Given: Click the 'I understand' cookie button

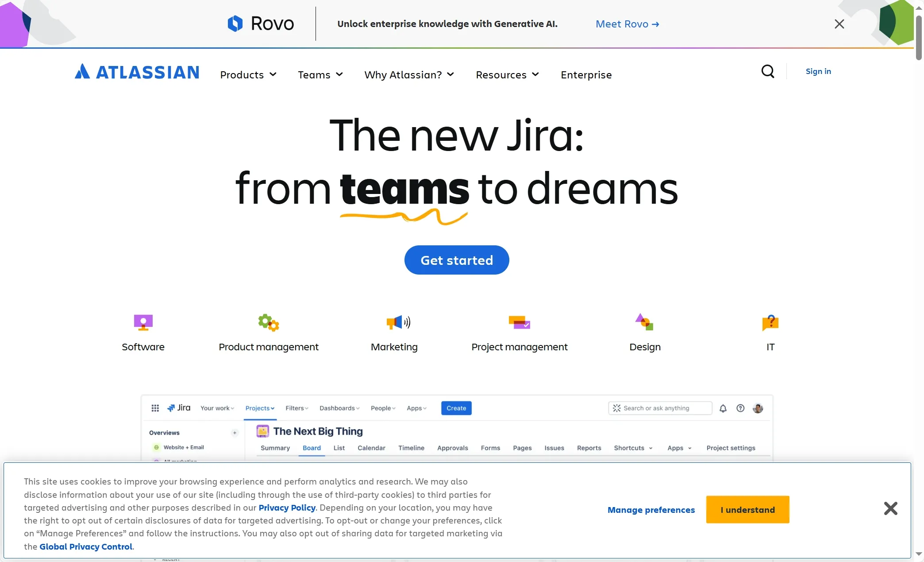Looking at the screenshot, I should click(748, 509).
